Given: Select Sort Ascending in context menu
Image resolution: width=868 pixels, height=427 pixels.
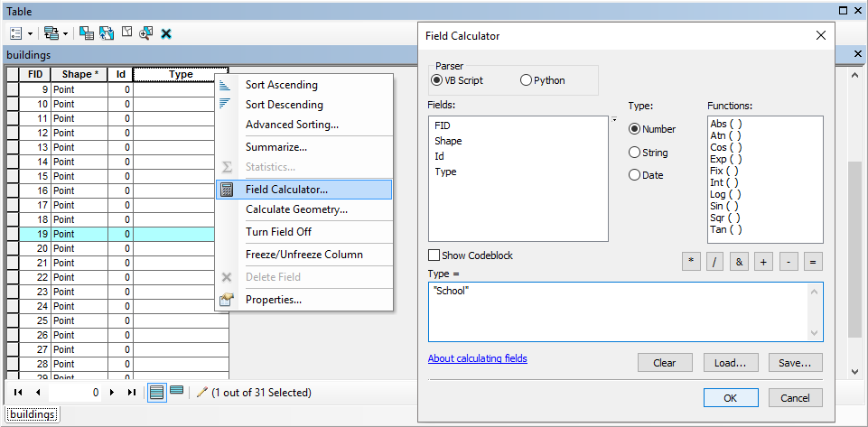Looking at the screenshot, I should click(281, 85).
